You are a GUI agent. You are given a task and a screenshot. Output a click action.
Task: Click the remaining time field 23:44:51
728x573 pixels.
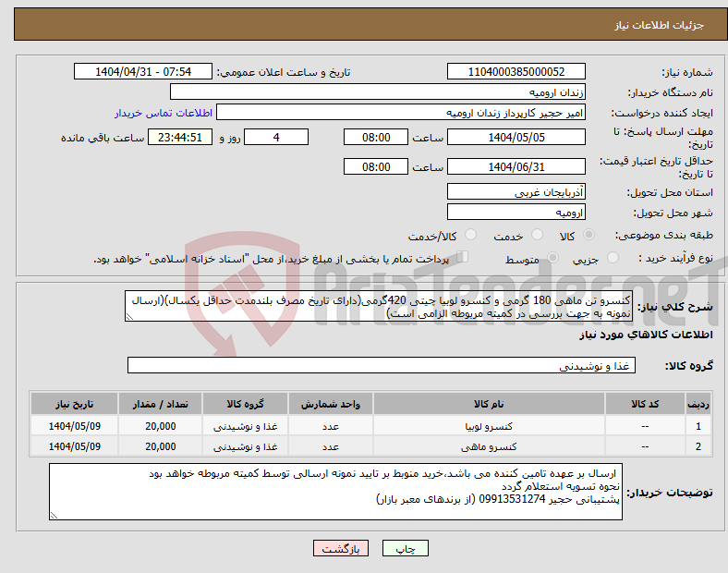pos(180,137)
